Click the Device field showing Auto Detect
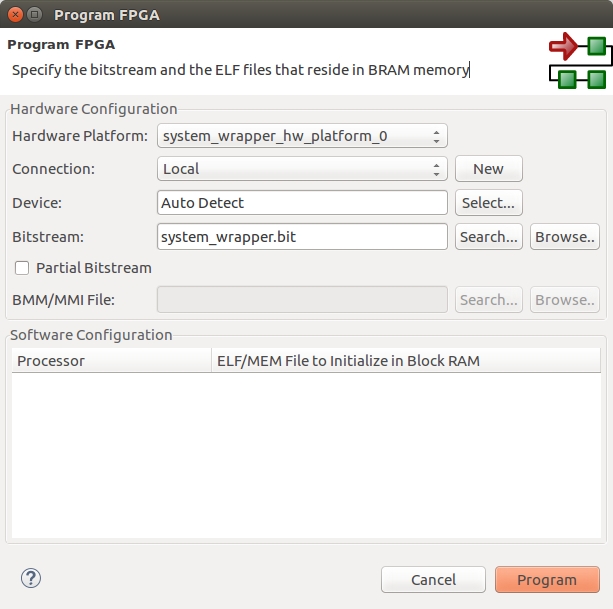This screenshot has height=609, width=613. (x=302, y=203)
